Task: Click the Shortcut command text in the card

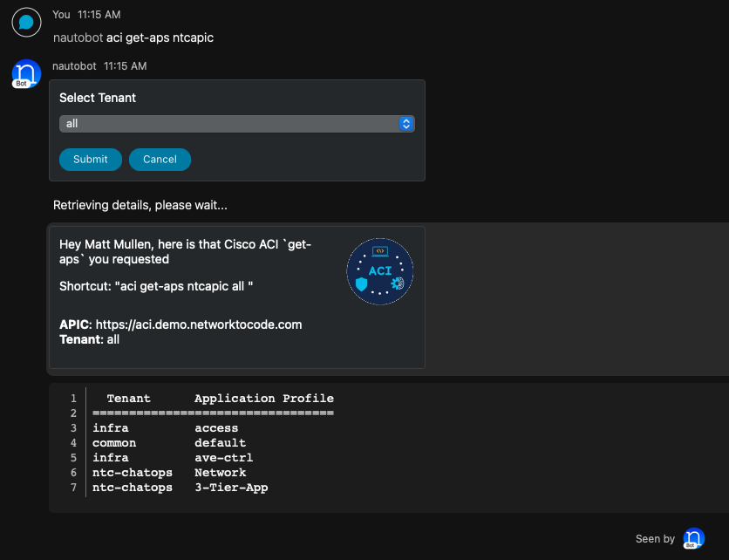Action: point(156,286)
